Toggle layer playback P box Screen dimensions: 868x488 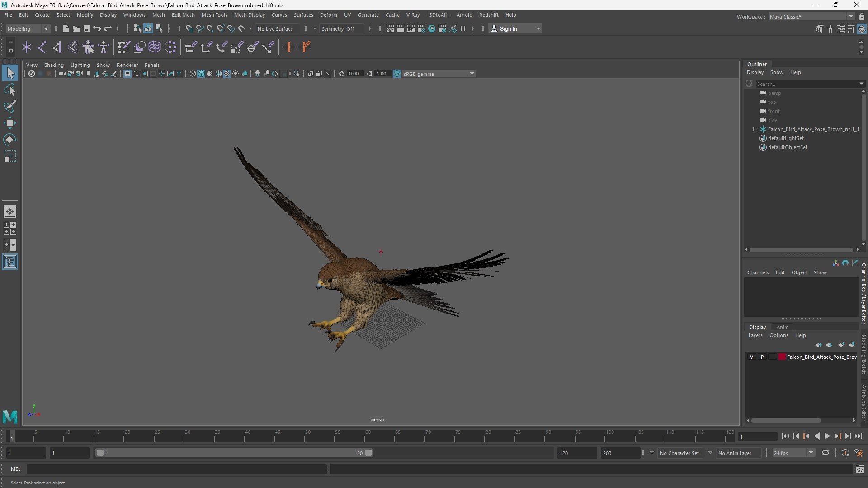pos(762,357)
